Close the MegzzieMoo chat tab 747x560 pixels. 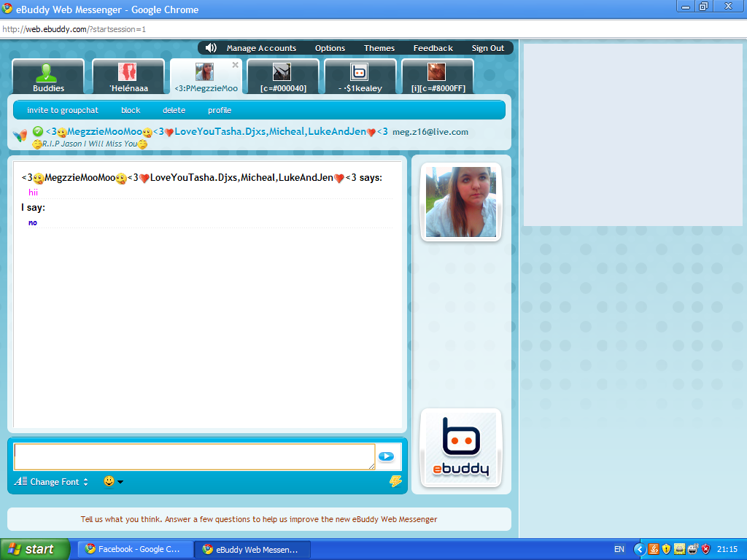tap(235, 65)
